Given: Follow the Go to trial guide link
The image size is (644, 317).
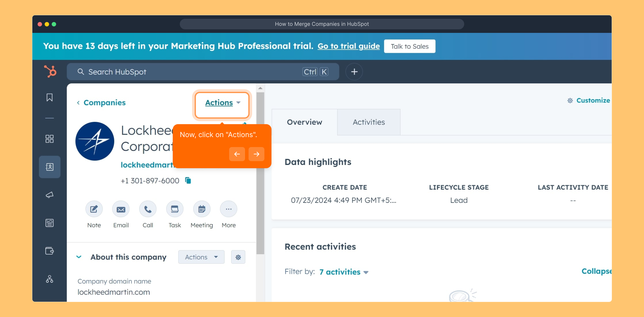Looking at the screenshot, I should (x=348, y=46).
